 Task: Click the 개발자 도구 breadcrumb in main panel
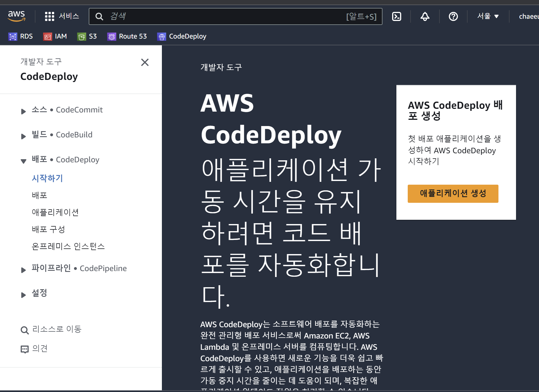click(x=221, y=67)
